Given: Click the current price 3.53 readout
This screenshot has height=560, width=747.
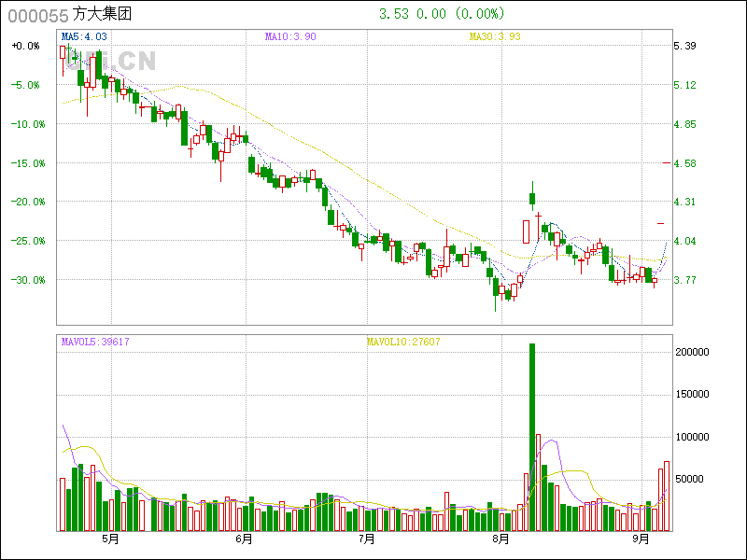Looking at the screenshot, I should click(x=395, y=14).
